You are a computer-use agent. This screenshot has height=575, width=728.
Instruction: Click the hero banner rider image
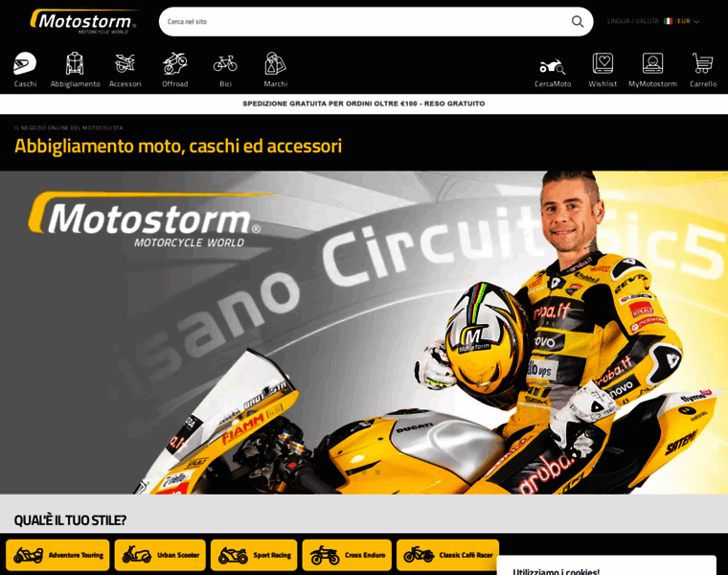click(x=364, y=333)
